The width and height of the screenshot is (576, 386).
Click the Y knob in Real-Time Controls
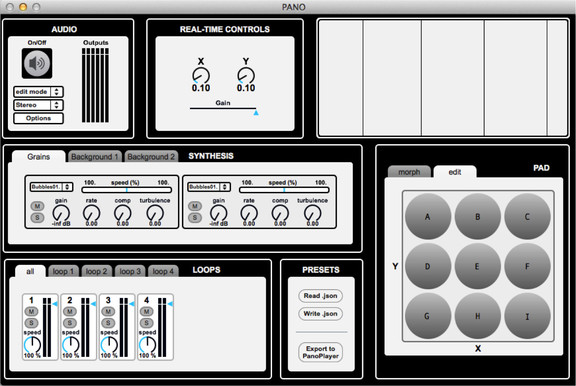246,76
